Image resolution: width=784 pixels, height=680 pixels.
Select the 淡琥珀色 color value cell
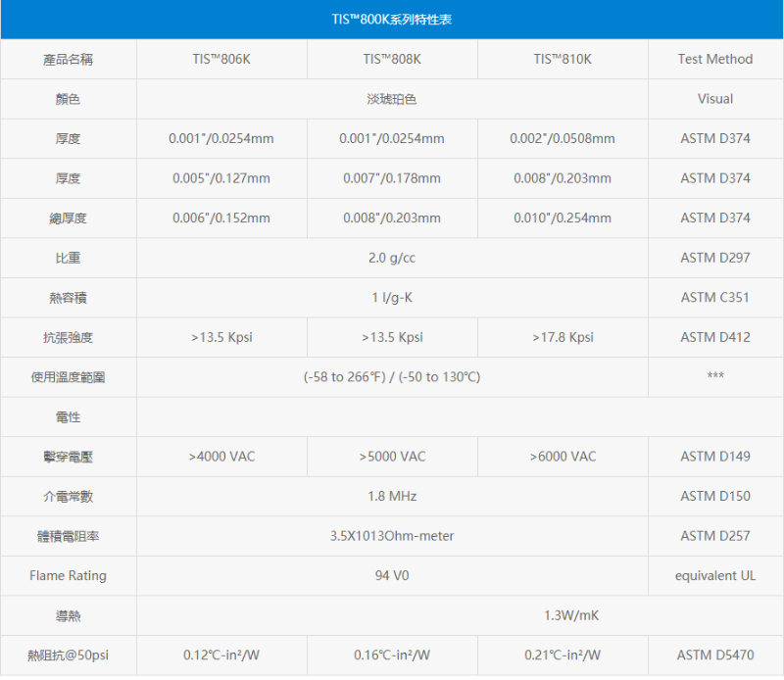(392, 99)
